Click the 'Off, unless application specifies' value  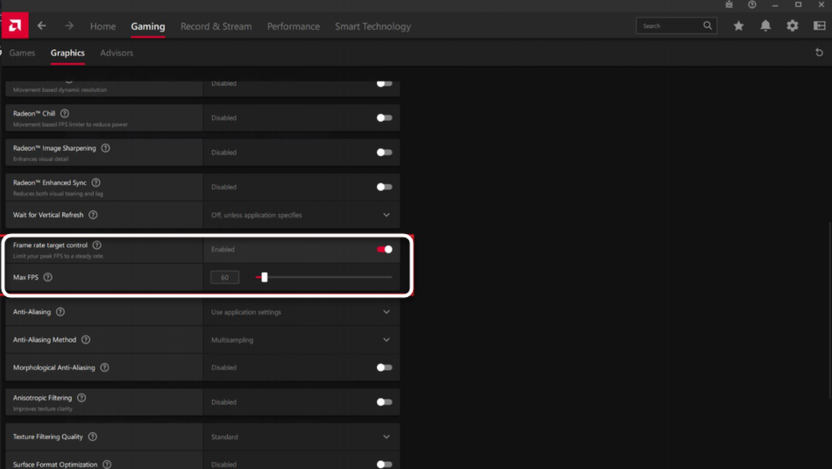coord(256,215)
